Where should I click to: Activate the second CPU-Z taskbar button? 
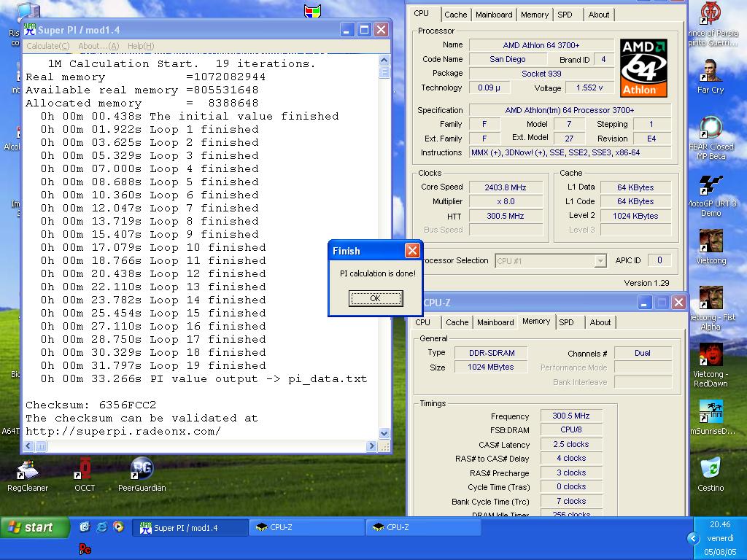click(x=424, y=528)
